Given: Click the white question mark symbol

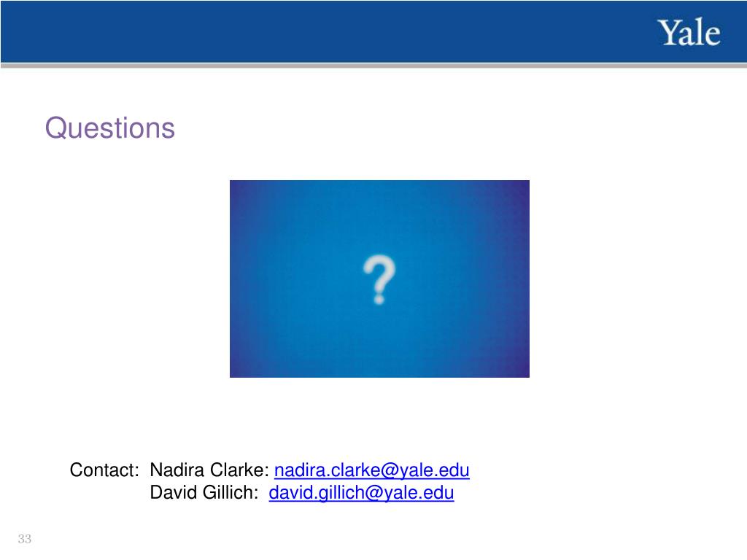Looking at the screenshot, I should pyautogui.click(x=379, y=279).
